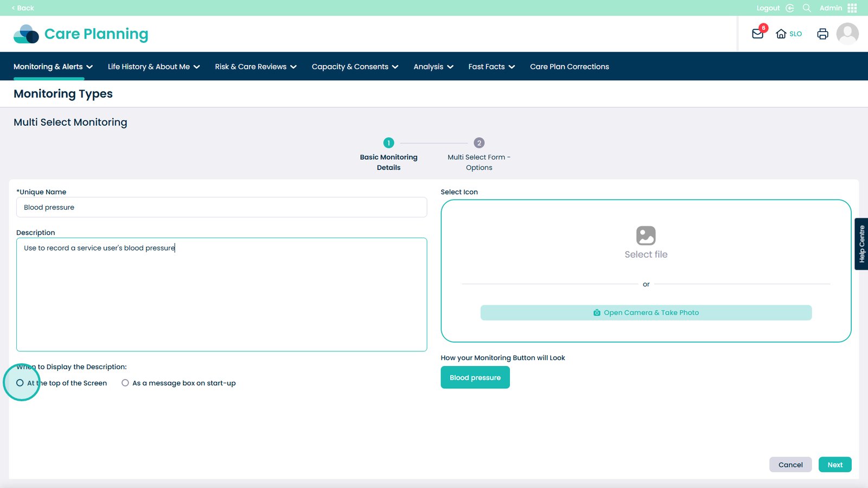Viewport: 868px width, 488px height.
Task: Click the search magnifier icon in top bar
Action: [807, 8]
